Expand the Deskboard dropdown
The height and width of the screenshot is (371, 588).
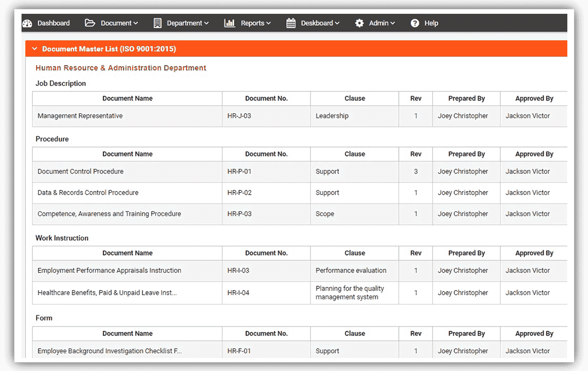317,23
